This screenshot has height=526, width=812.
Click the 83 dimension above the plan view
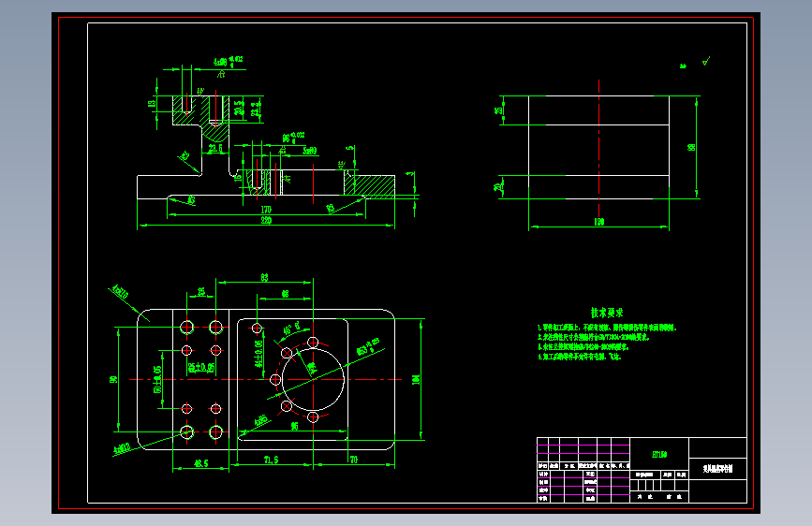(x=265, y=278)
